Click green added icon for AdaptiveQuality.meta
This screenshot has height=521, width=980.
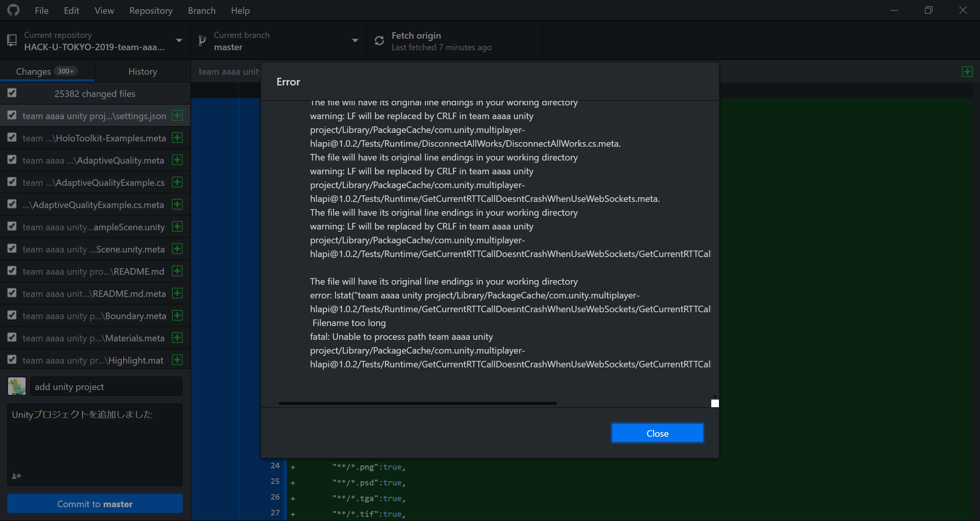177,160
